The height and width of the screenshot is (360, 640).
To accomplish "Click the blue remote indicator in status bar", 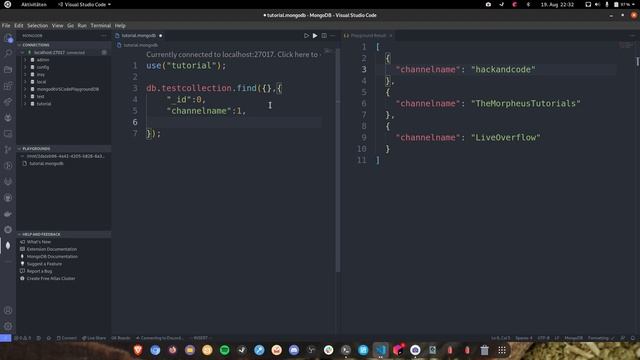I will tap(6, 338).
